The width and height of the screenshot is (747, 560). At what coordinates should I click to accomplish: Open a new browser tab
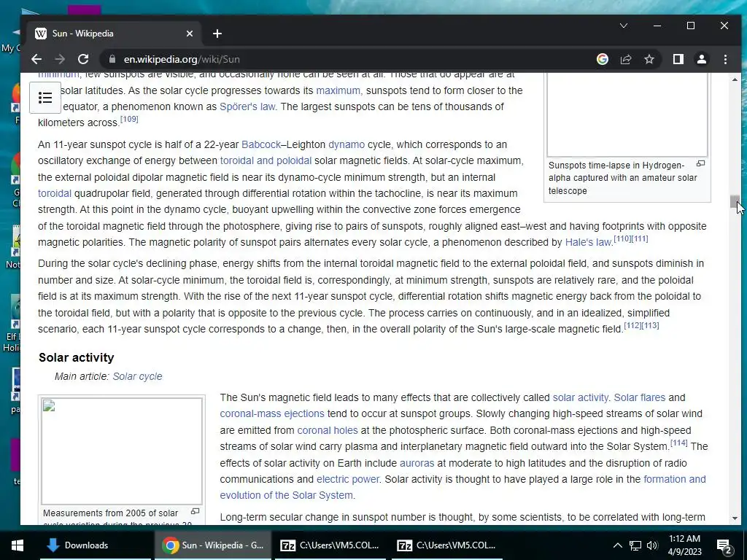(217, 34)
